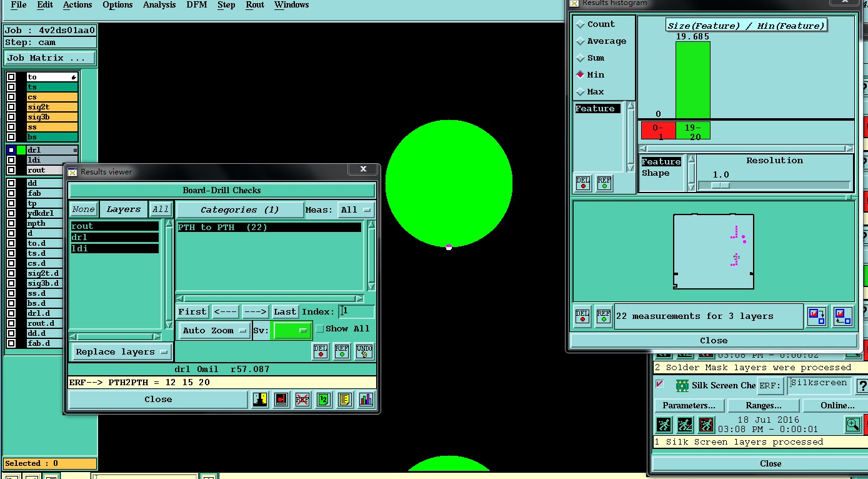Image resolution: width=868 pixels, height=479 pixels.
Task: Open DFM menu
Action: pos(197,5)
